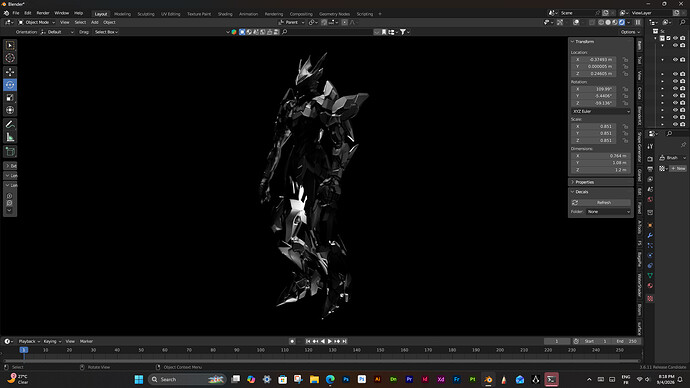Open the Render properties tab icon
The height and width of the screenshot is (388, 690).
click(650, 159)
